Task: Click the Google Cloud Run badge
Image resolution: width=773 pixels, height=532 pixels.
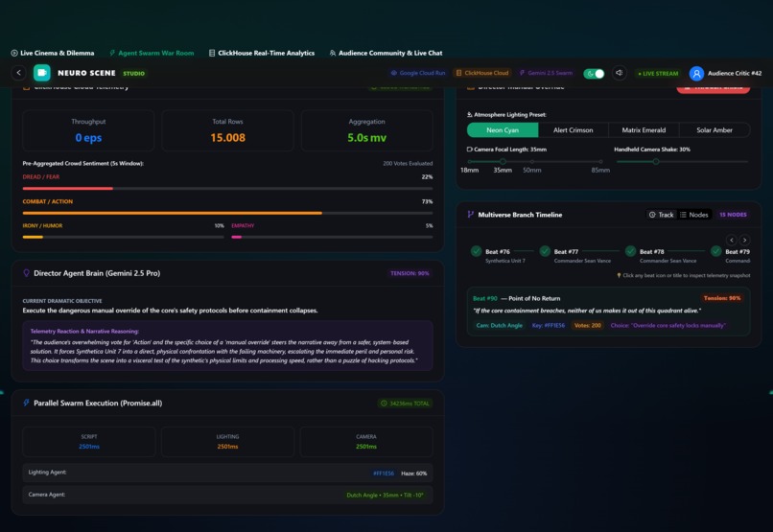Action: tap(418, 73)
